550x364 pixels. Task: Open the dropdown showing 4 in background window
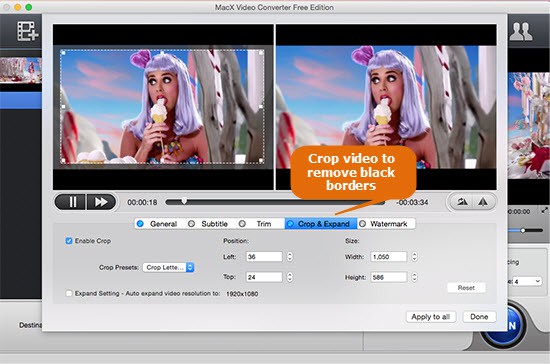(x=527, y=281)
